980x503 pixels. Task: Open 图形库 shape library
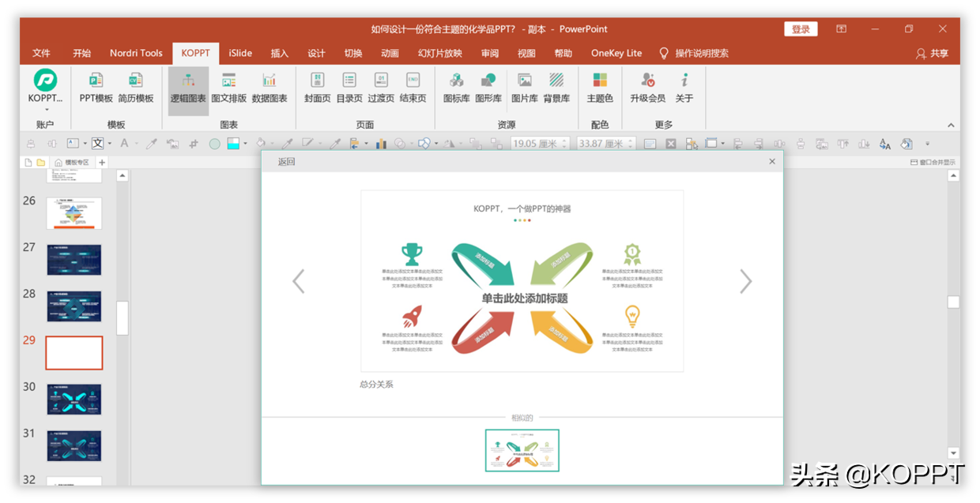click(488, 88)
